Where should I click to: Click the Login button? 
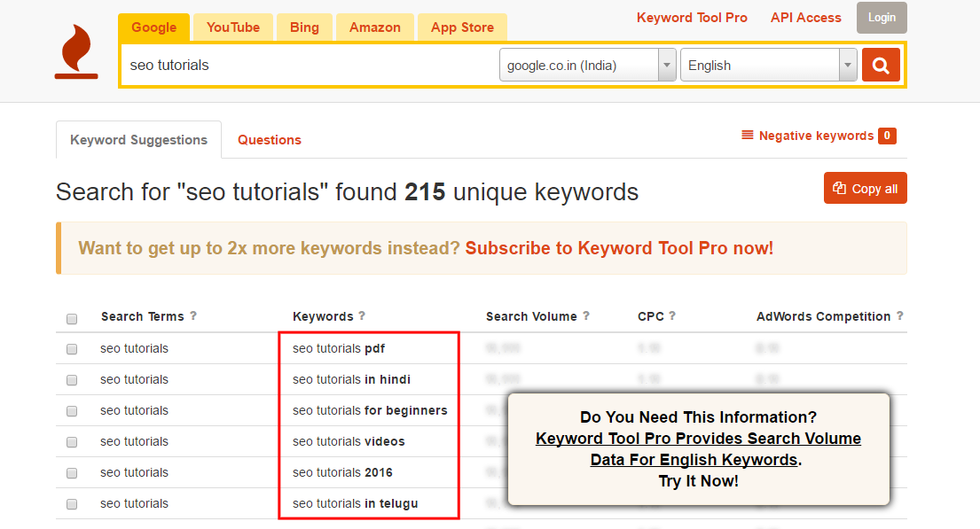pyautogui.click(x=882, y=18)
